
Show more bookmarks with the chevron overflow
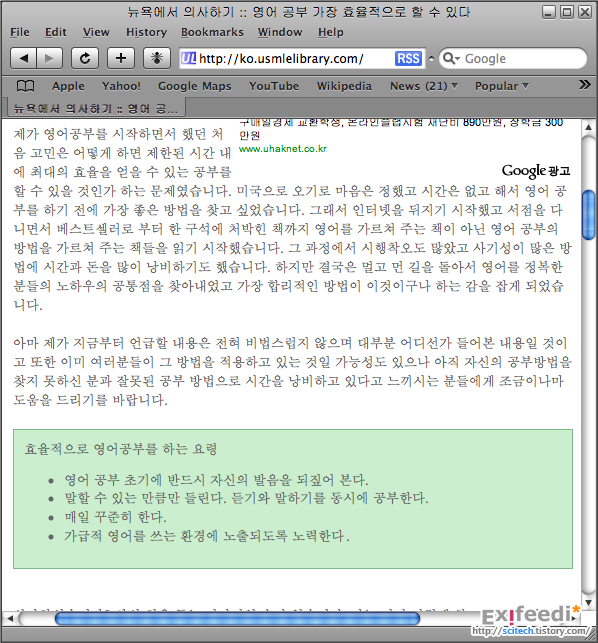584,85
